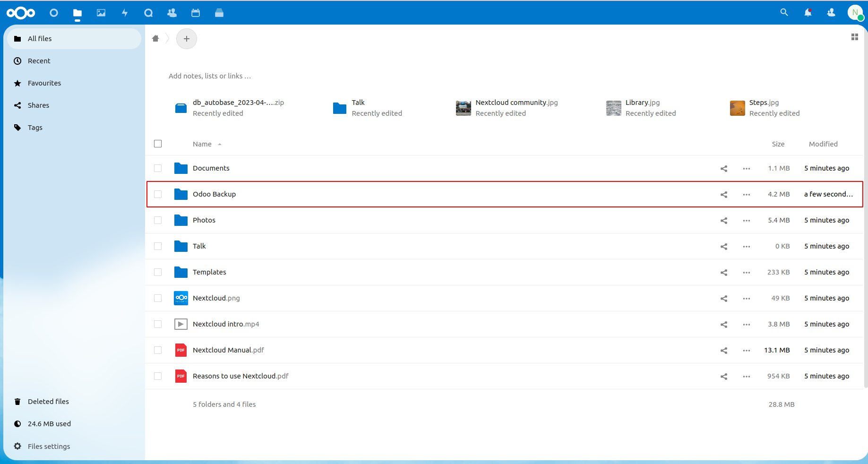
Task: Toggle the select-all files checkbox
Action: tap(158, 144)
